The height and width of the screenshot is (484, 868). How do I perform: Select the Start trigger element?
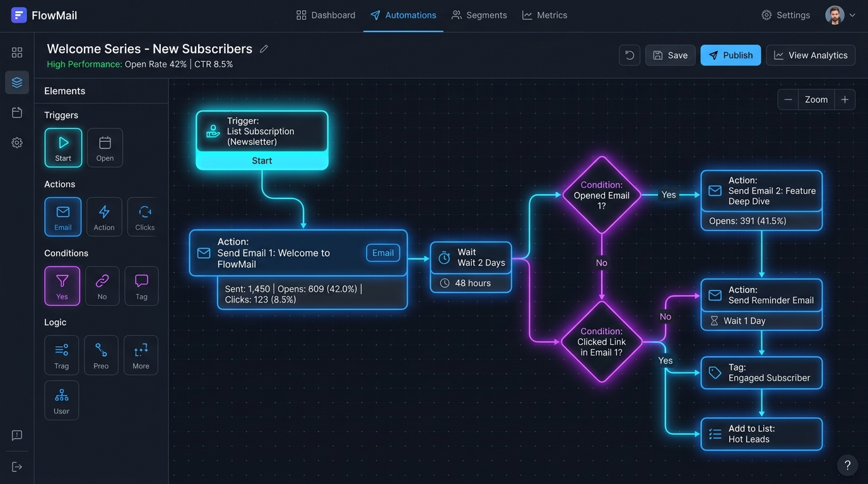point(63,147)
